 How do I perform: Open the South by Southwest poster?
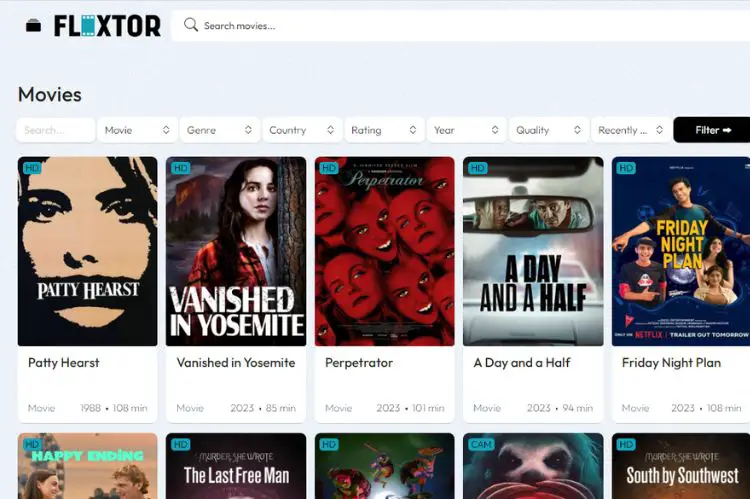coord(681,466)
